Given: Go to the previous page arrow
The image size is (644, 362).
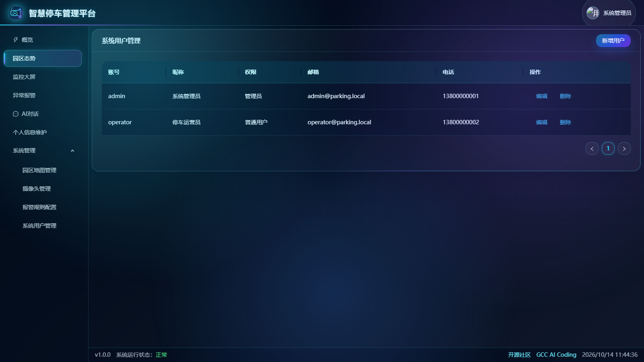Looking at the screenshot, I should tap(592, 148).
